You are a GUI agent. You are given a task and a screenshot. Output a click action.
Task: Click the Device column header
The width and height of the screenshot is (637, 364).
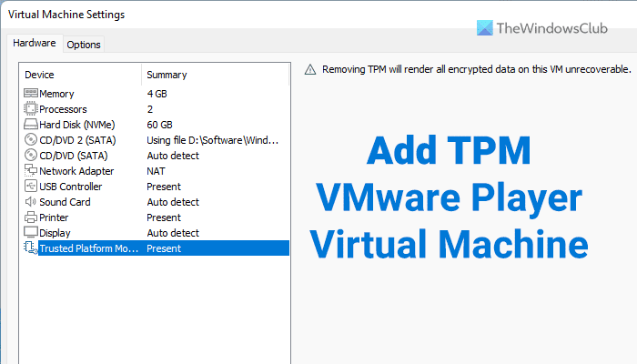(39, 75)
